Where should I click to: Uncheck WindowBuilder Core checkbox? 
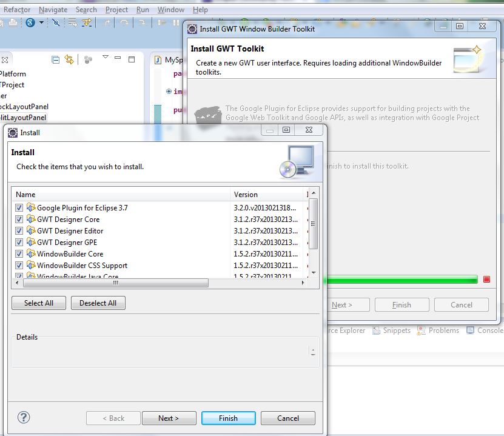[19, 254]
